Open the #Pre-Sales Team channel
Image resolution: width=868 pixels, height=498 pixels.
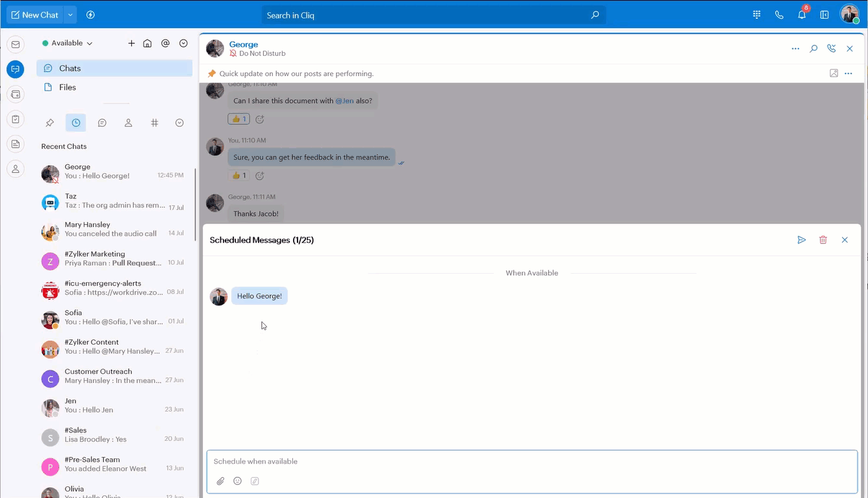(x=114, y=465)
